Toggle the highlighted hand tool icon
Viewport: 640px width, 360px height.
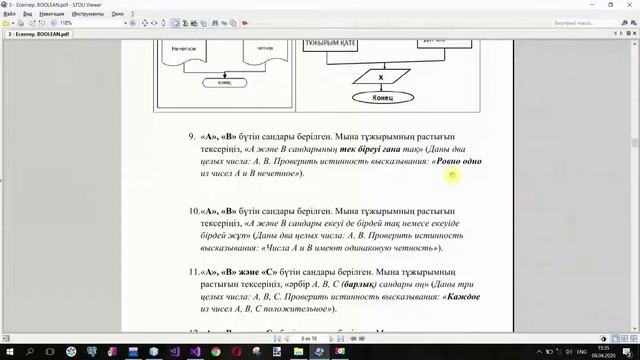click(x=175, y=23)
